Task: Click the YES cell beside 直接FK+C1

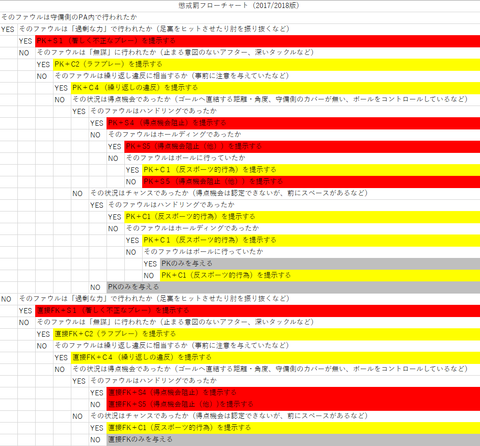Action: coord(98,428)
